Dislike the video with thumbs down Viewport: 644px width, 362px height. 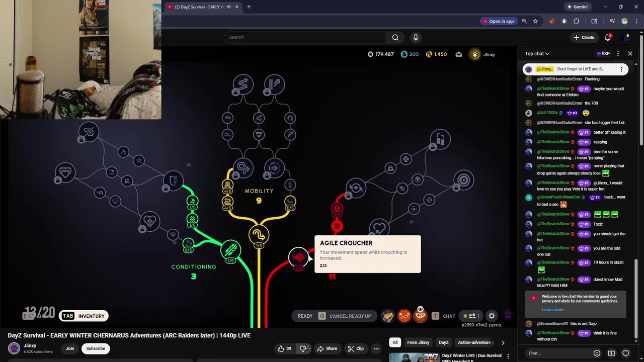click(x=303, y=348)
